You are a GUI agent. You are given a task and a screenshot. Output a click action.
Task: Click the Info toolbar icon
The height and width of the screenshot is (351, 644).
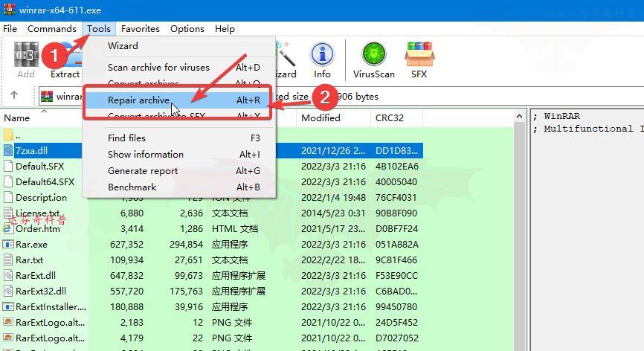click(x=323, y=54)
